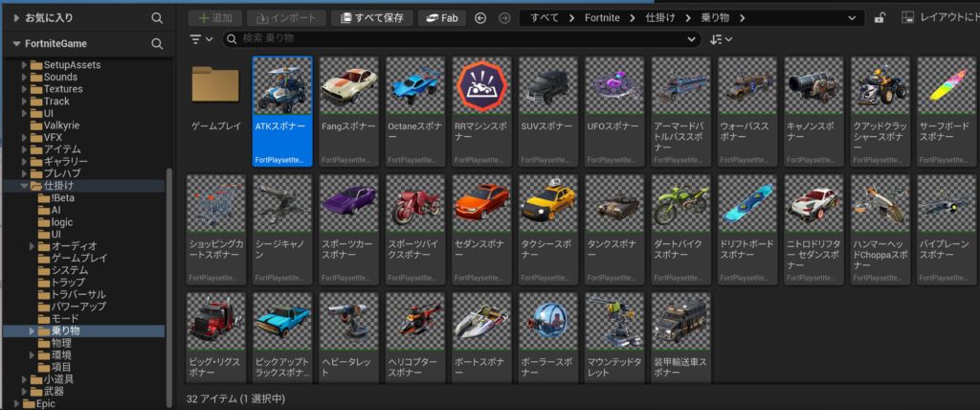Expand the オーディオ folder in tree

[33, 246]
